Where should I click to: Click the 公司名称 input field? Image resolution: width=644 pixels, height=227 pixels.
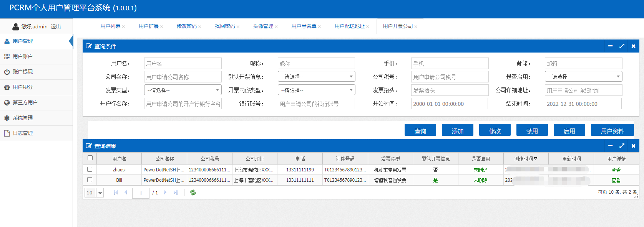pos(183,77)
